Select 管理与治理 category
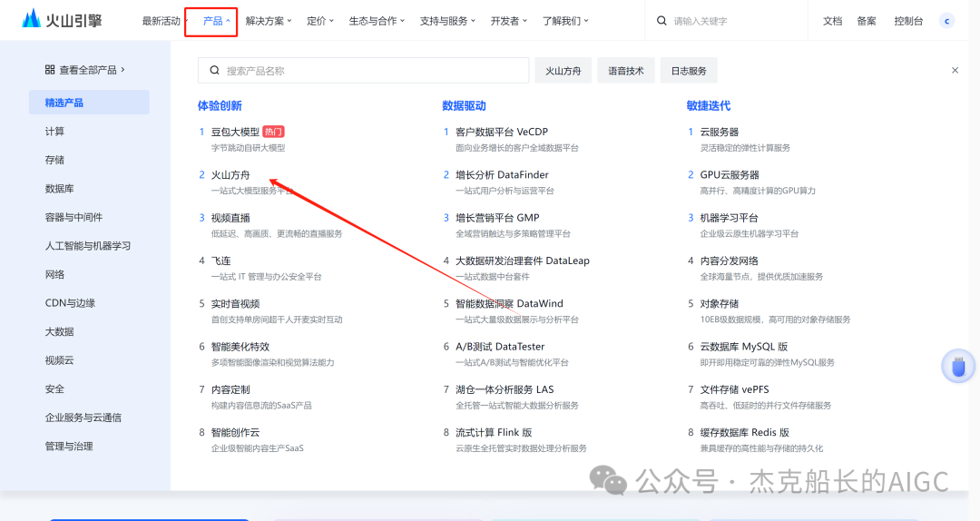 tap(69, 447)
